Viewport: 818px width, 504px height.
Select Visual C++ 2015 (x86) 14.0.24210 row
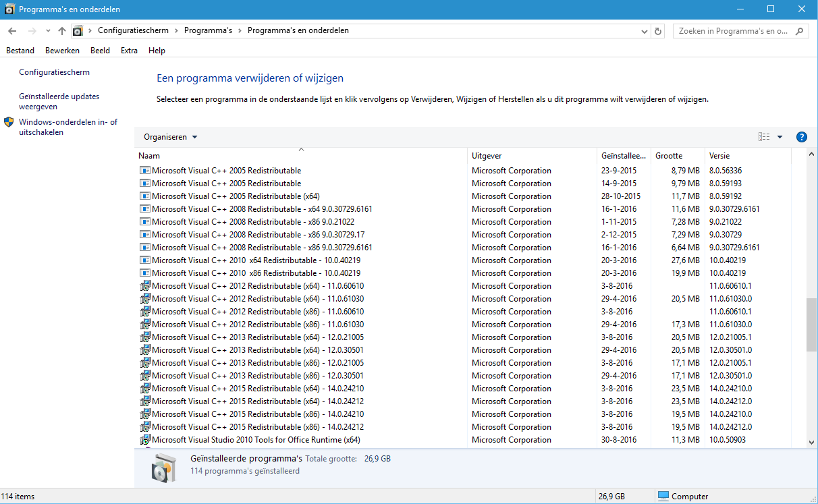click(462, 414)
